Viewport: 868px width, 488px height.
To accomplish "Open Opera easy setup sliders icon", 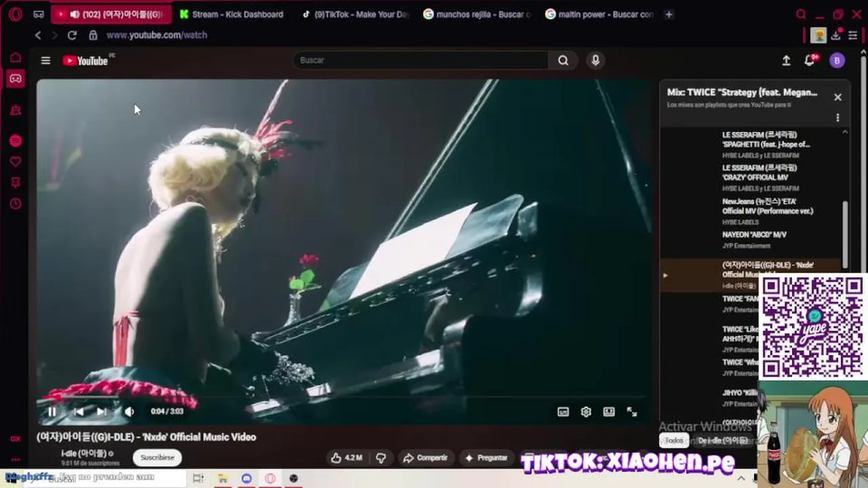I will [853, 35].
